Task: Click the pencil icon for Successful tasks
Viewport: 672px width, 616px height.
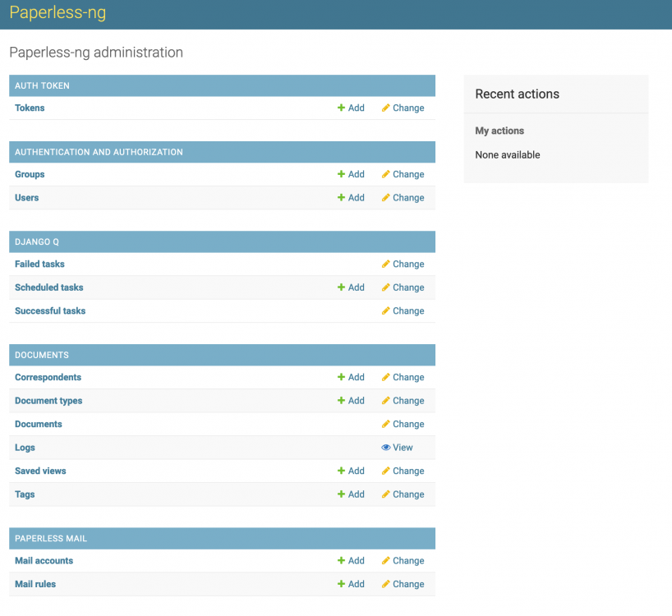Action: coord(386,310)
